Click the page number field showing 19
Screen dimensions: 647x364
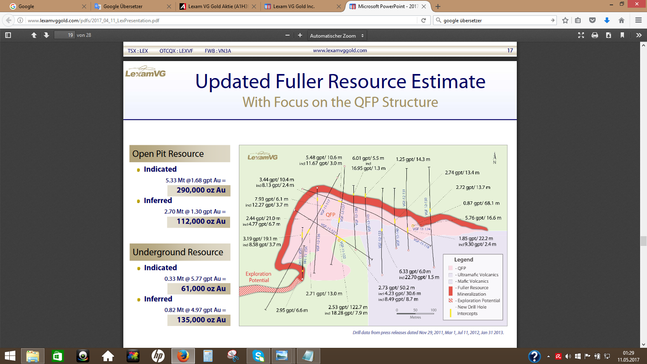(65, 35)
